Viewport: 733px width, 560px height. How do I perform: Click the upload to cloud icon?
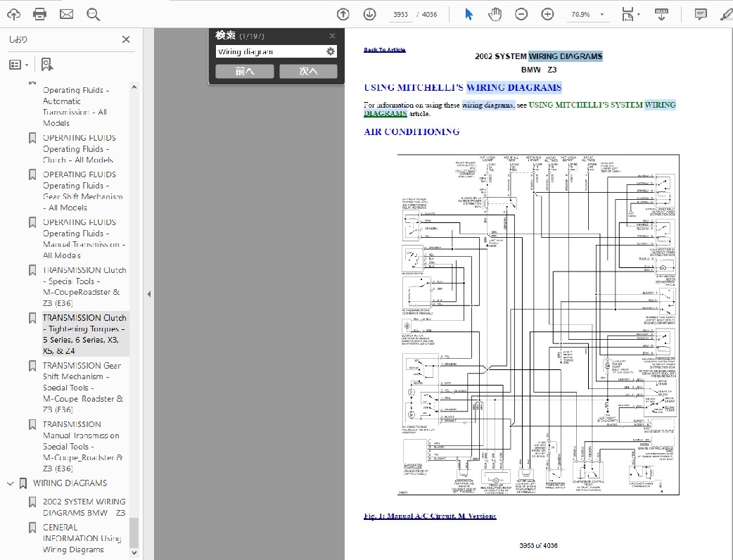(13, 14)
